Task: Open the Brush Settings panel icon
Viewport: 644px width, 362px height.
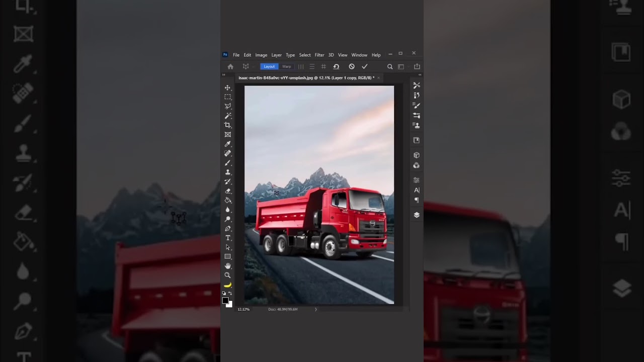Action: [417, 106]
